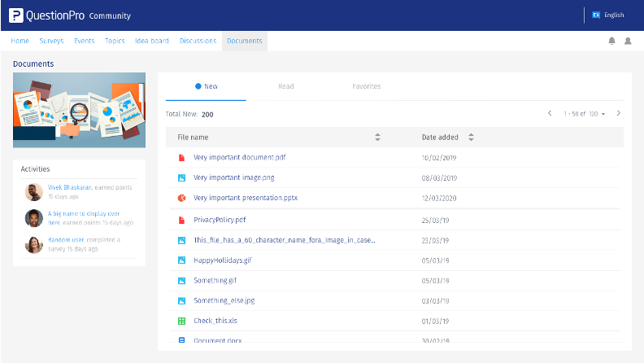Click PDF icon beside Very important document.pdf
644x363 pixels.
point(181,157)
